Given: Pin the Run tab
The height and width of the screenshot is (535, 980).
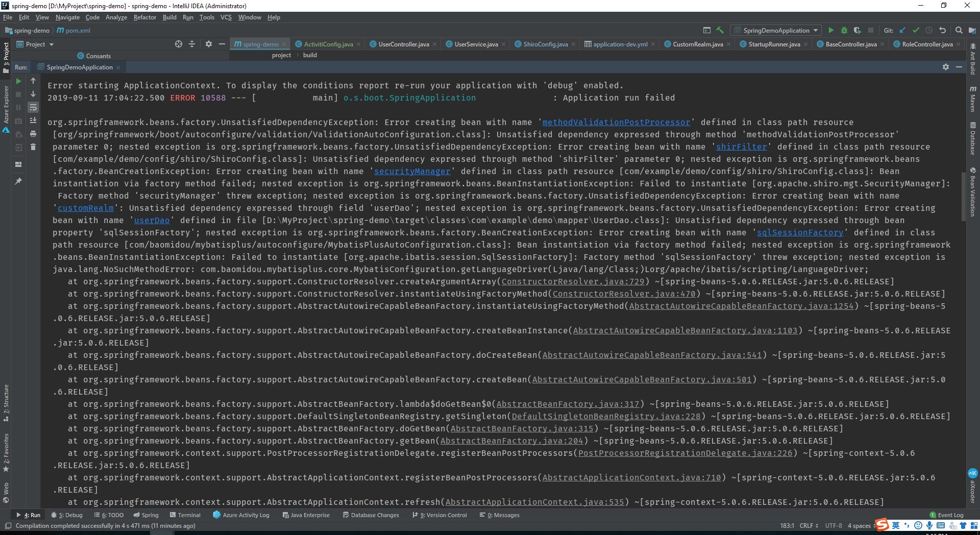Looking at the screenshot, I should 18,181.
